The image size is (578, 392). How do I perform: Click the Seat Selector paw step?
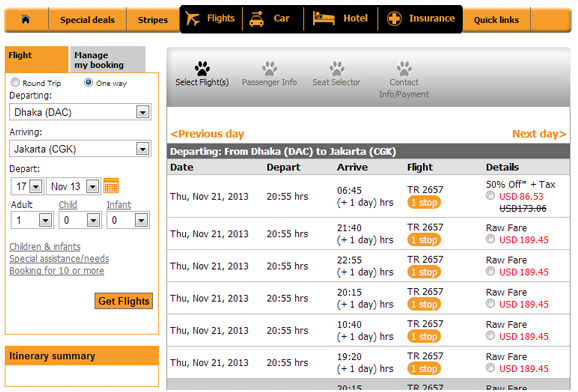coord(336,74)
